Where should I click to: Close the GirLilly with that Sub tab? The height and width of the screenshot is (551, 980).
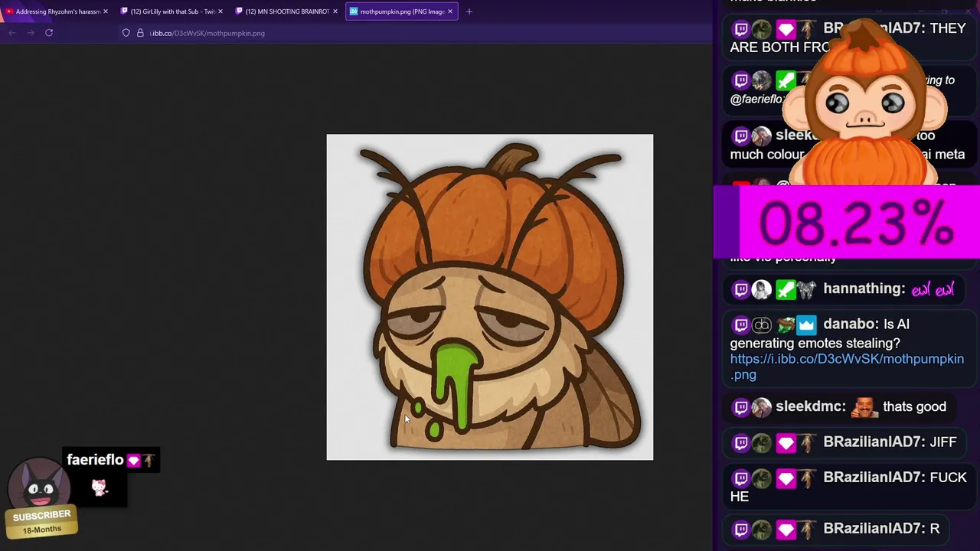tap(220, 11)
